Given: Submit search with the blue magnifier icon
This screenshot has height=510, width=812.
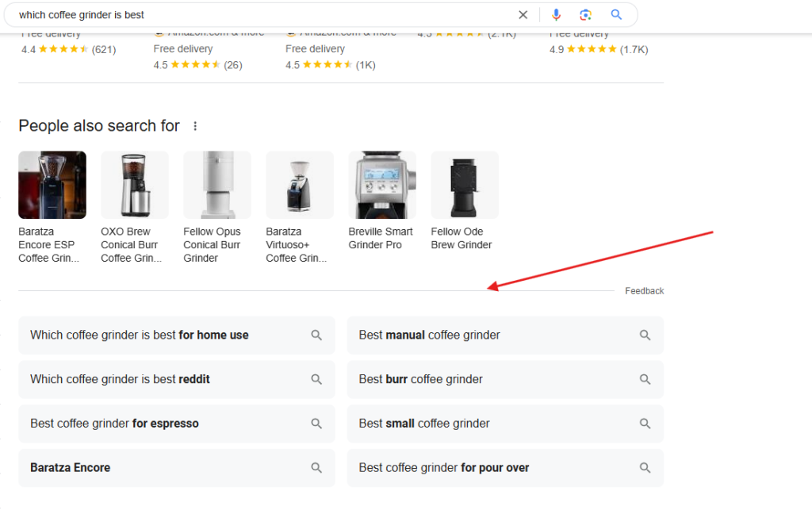Looking at the screenshot, I should click(616, 15).
